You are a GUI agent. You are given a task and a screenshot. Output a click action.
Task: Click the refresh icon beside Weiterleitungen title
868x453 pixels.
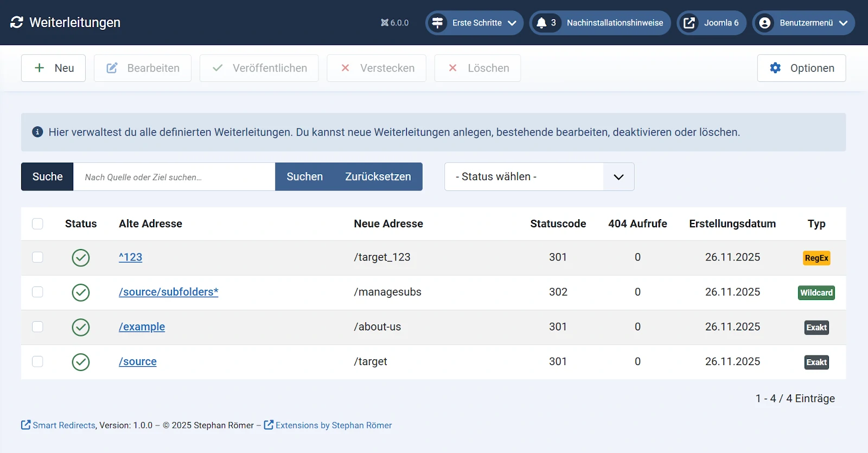17,22
